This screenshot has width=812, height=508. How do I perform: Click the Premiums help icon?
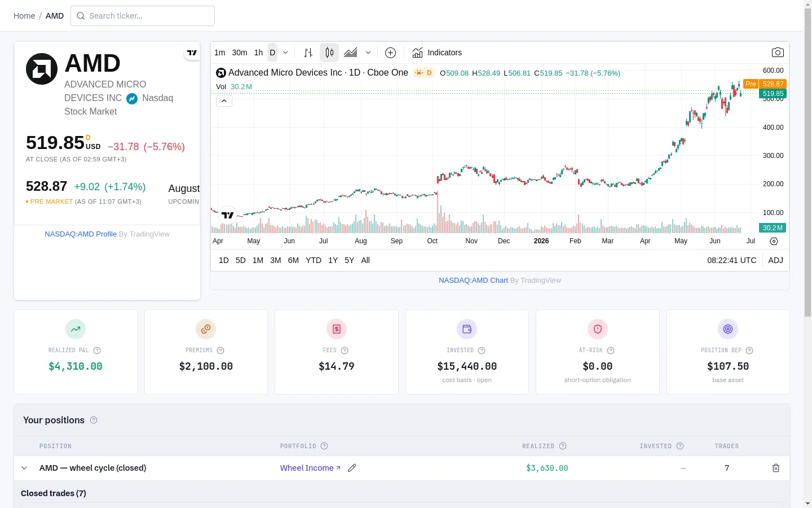220,350
